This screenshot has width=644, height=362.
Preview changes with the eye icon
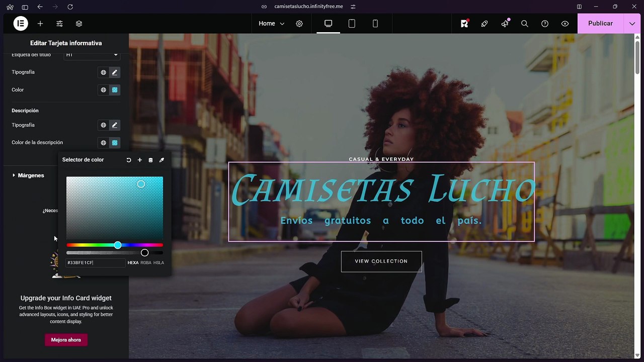(x=565, y=24)
